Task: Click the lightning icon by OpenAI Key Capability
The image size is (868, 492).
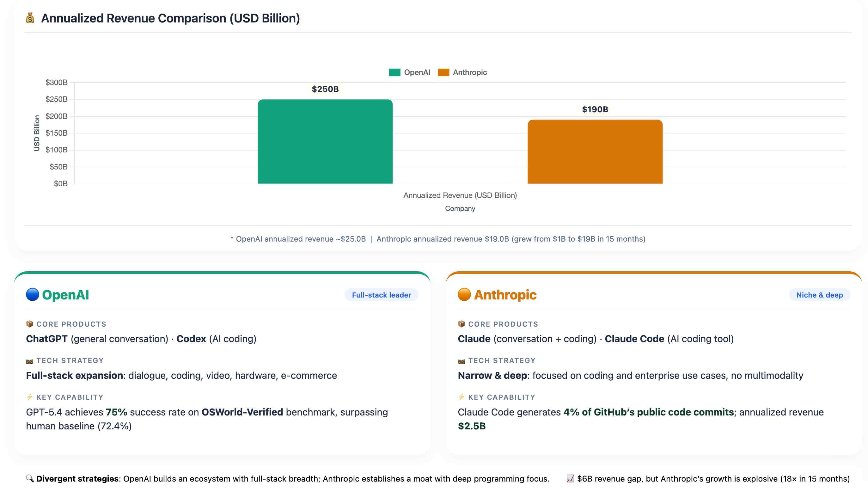Action: point(29,397)
